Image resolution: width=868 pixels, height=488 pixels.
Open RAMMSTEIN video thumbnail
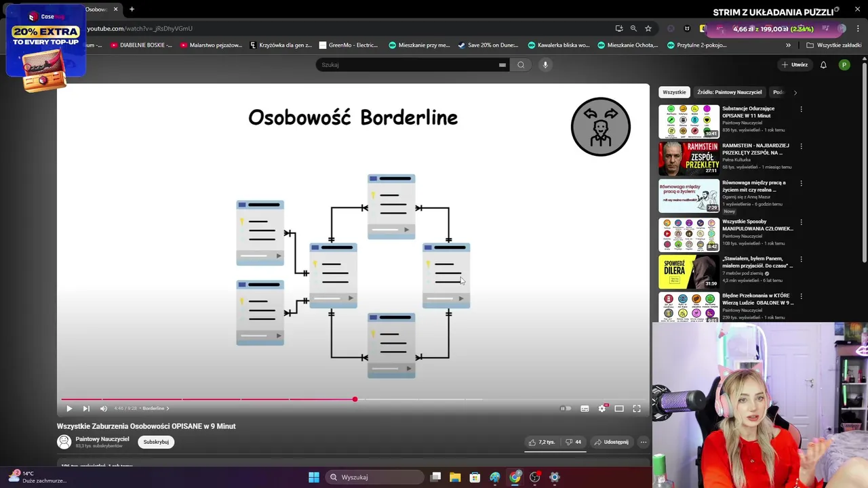[689, 159]
